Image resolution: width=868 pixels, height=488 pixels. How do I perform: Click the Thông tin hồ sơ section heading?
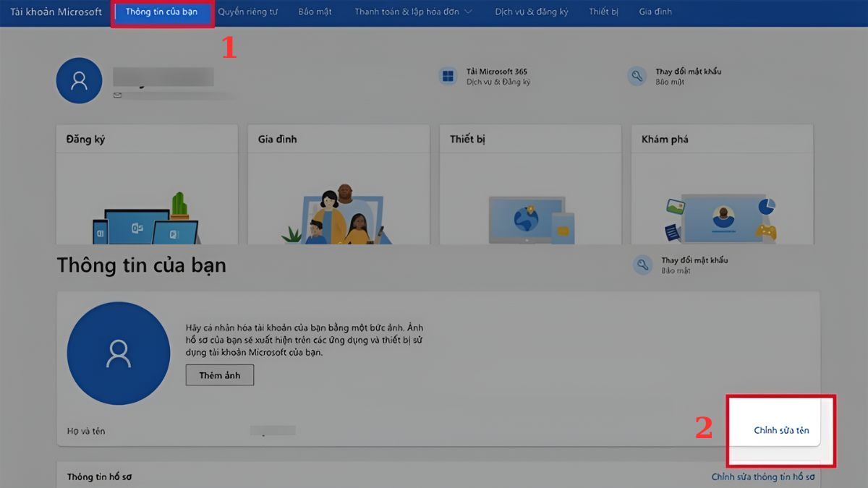click(99, 477)
